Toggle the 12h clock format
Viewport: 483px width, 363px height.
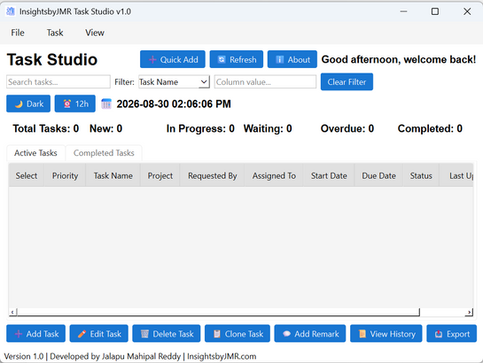click(75, 104)
